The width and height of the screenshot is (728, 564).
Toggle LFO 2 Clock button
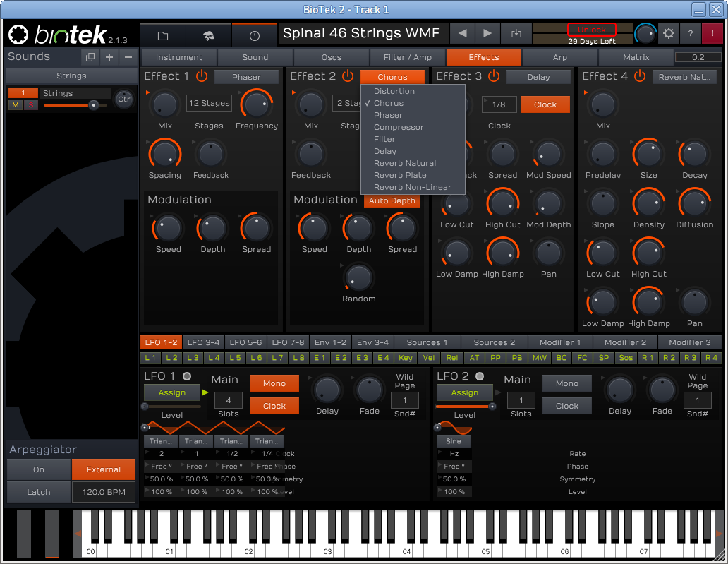tap(567, 406)
